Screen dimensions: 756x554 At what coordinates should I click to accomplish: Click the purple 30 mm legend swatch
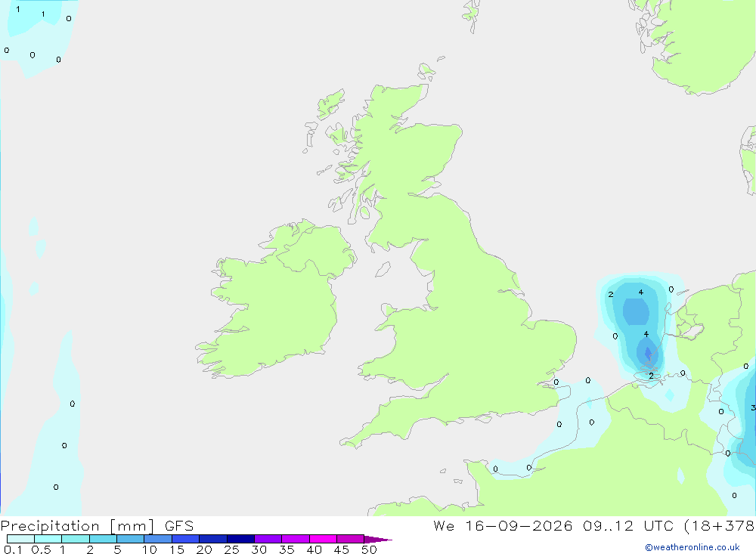(268, 539)
